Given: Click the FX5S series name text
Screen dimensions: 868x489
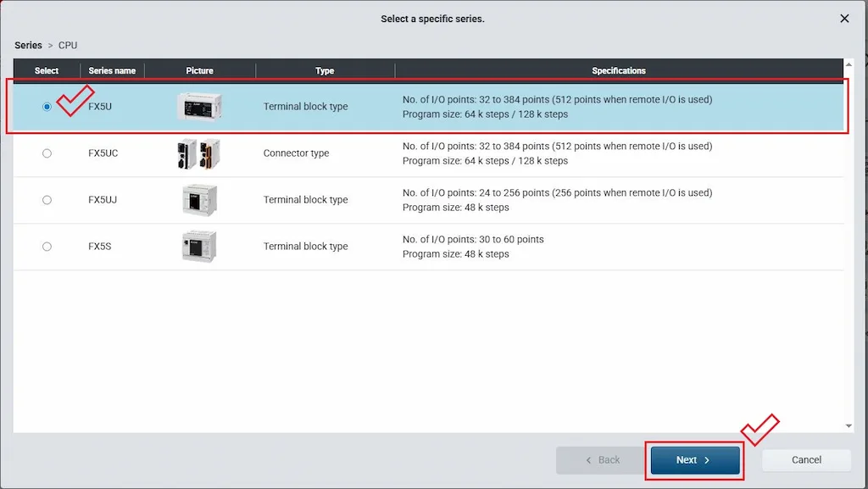Looking at the screenshot, I should point(100,246).
